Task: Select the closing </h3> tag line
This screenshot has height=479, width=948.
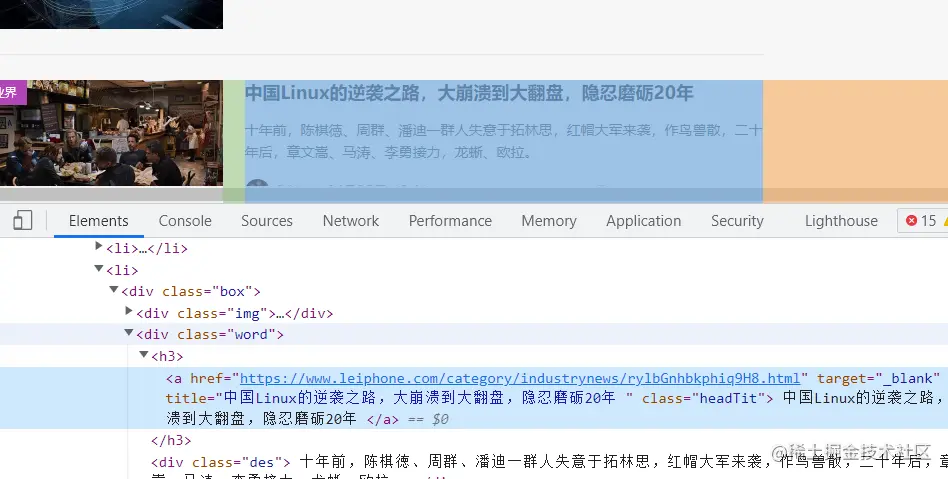Action: click(x=171, y=440)
